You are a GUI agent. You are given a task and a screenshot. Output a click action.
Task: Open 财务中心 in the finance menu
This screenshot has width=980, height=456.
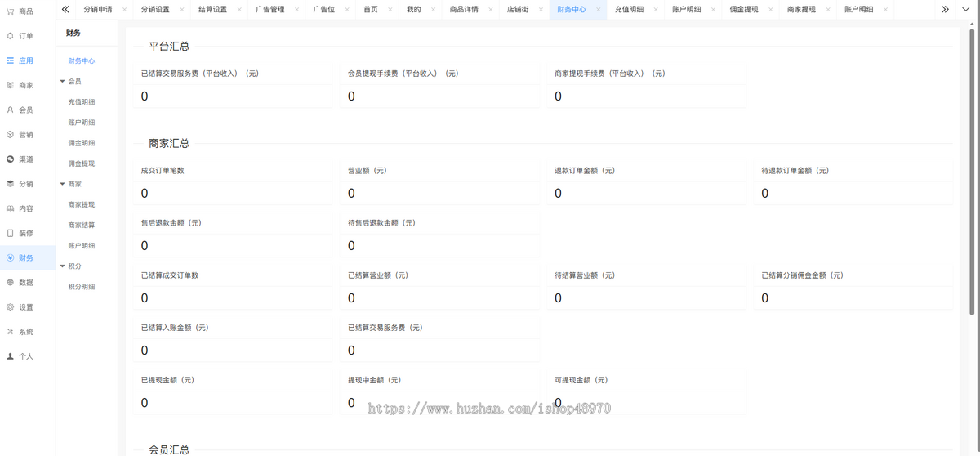click(82, 61)
